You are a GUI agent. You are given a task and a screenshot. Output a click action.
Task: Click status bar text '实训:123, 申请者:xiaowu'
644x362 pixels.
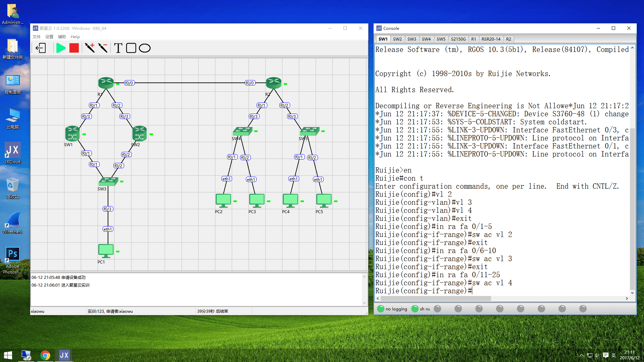110,311
